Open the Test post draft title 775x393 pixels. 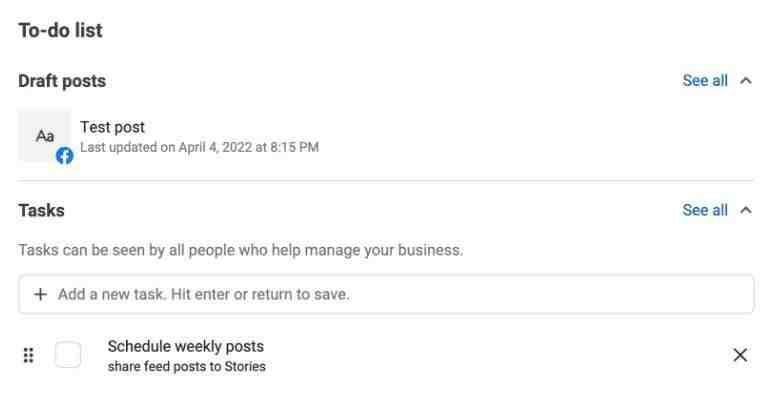pyautogui.click(x=112, y=127)
